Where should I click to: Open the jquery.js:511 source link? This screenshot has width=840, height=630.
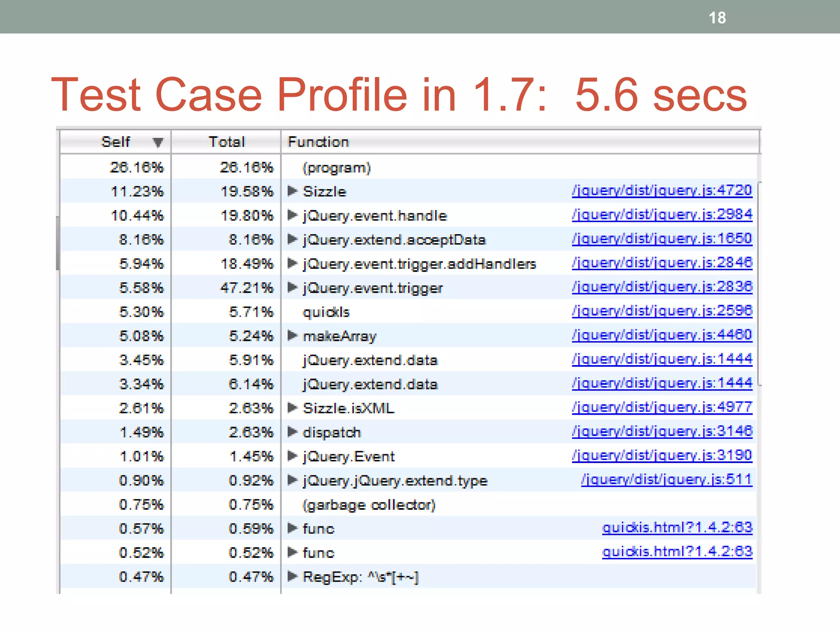(x=667, y=479)
